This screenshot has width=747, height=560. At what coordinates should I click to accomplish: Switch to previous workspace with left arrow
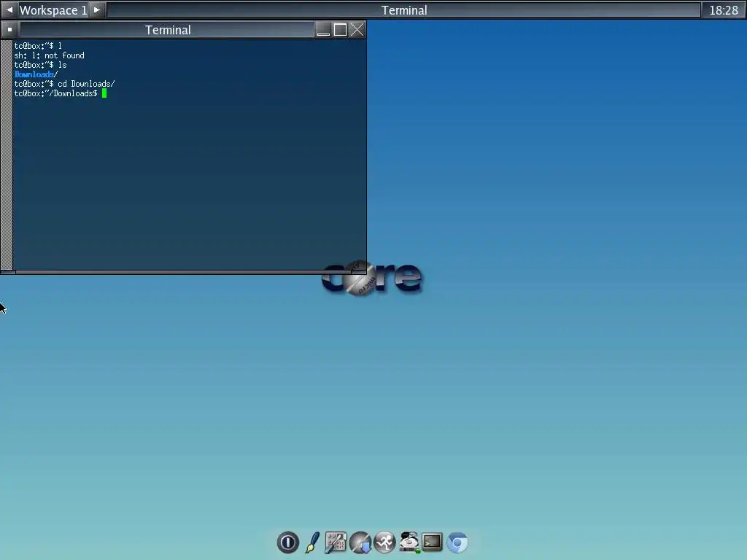9,10
